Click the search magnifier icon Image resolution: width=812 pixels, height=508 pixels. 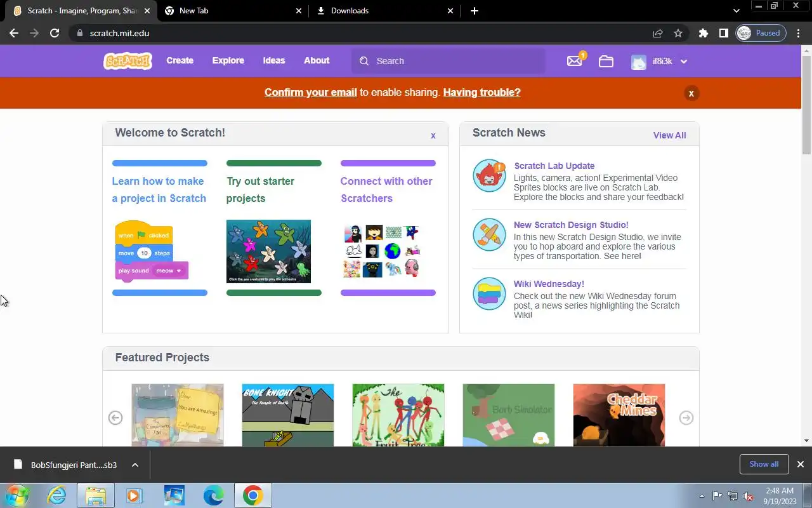tap(363, 61)
